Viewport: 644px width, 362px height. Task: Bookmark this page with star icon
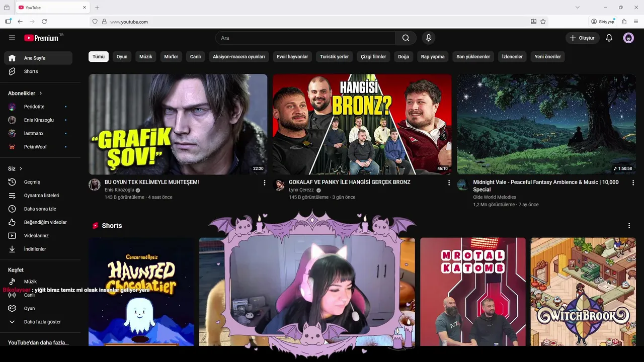point(543,22)
